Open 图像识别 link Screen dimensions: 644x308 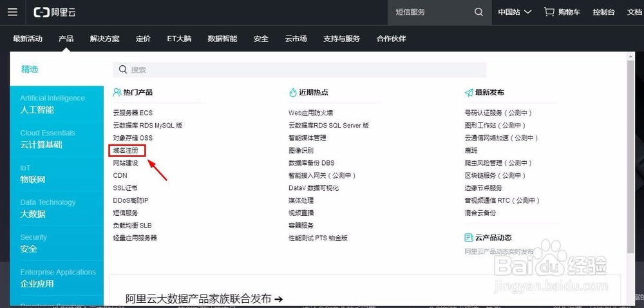[x=301, y=150]
